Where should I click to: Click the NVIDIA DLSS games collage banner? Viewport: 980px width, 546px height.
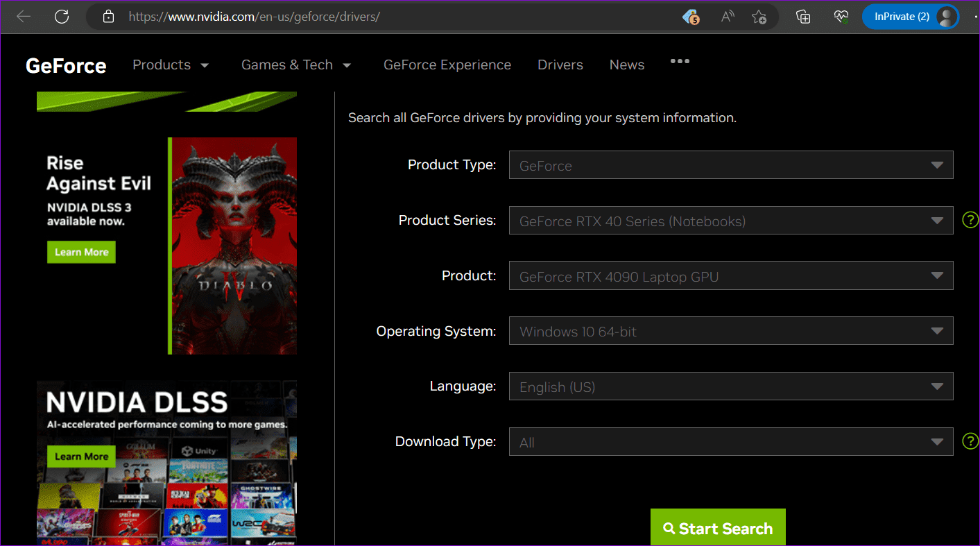(166, 463)
